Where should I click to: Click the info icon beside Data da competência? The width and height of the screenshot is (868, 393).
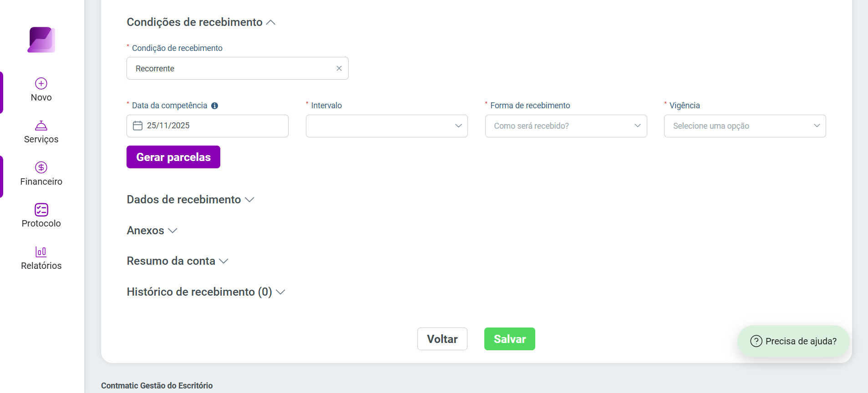(x=215, y=106)
